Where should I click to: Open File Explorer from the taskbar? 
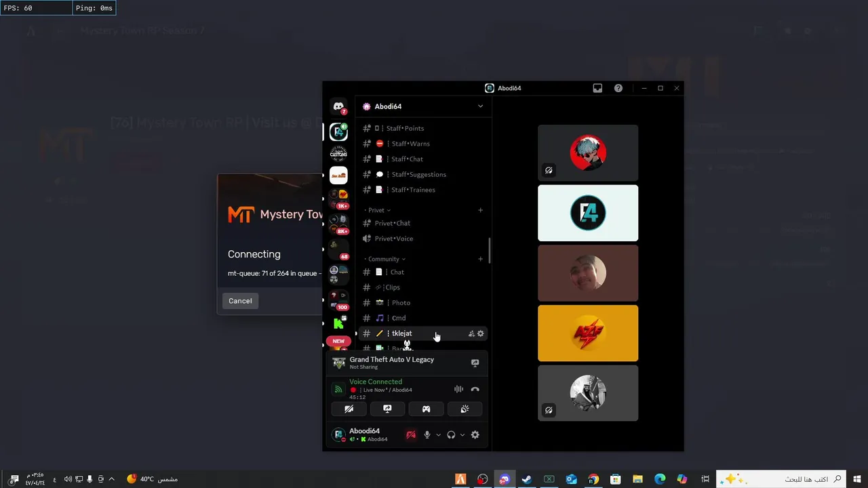pyautogui.click(x=637, y=479)
